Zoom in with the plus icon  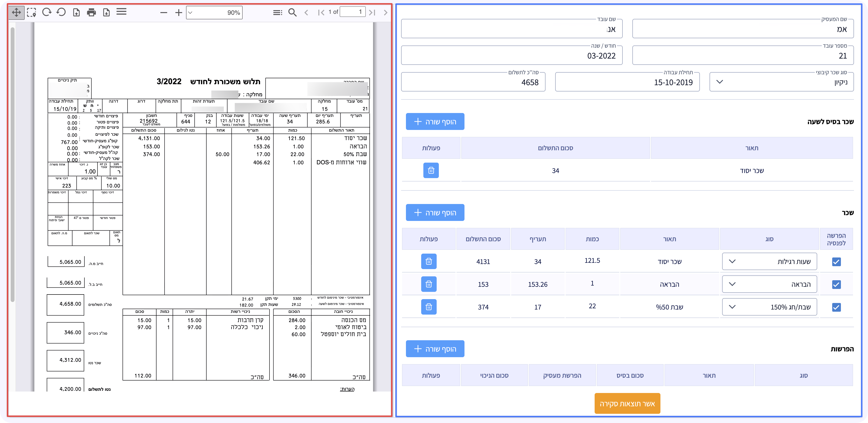[x=179, y=13]
